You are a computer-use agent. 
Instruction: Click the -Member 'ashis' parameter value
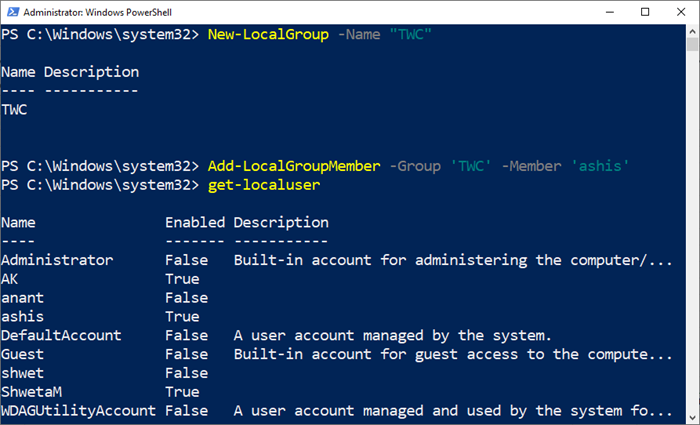tap(600, 166)
